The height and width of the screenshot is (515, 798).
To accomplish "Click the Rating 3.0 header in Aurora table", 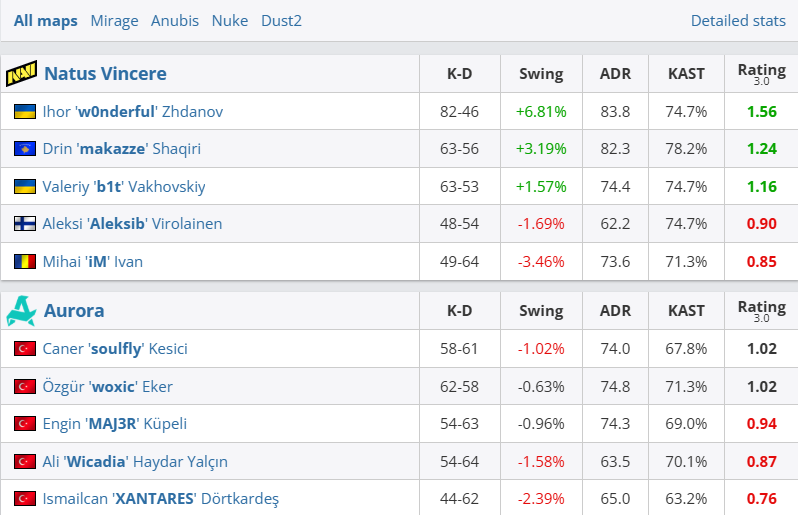I will [x=761, y=311].
